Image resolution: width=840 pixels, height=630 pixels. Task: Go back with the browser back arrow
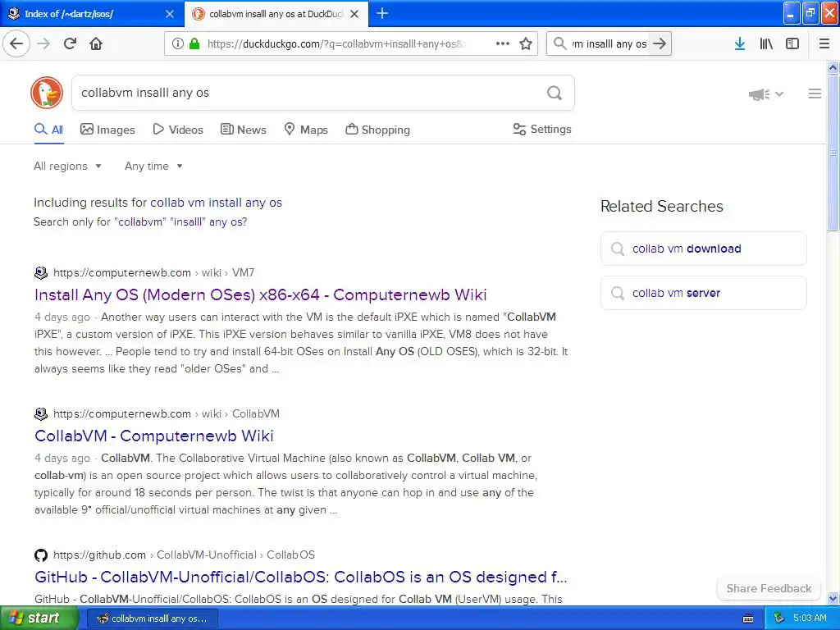pos(16,43)
